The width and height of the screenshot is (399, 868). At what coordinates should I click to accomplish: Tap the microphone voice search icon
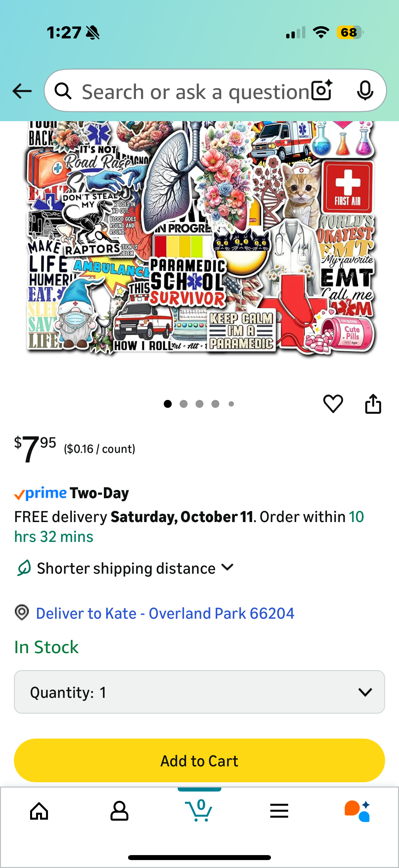(365, 91)
